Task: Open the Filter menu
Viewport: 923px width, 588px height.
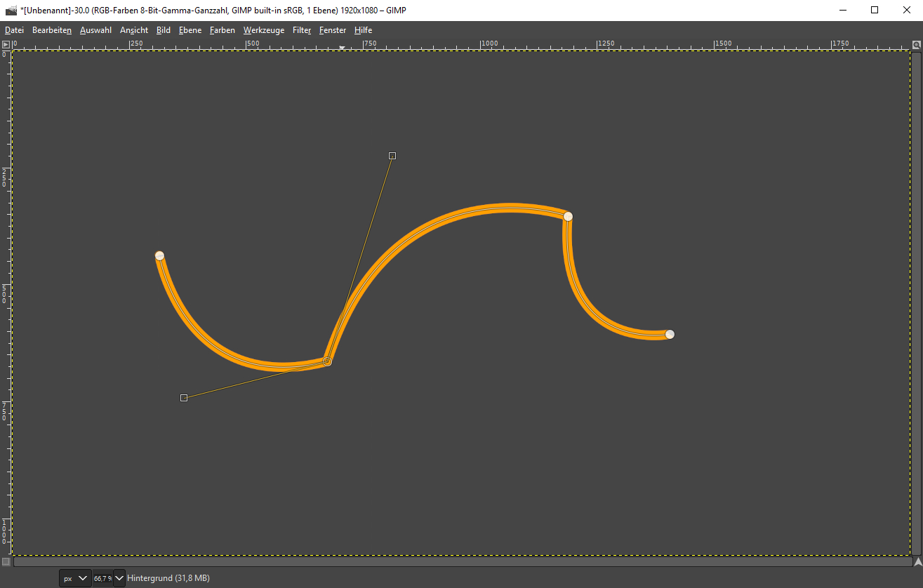Action: coord(302,30)
